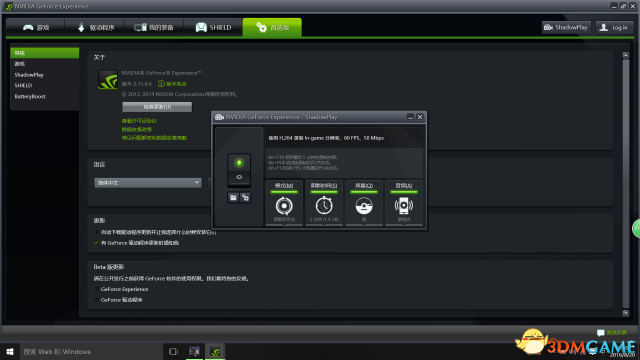The width and height of the screenshot is (640, 360).
Task: Enable GeForce driver beta updates checkbox
Action: coord(97,300)
